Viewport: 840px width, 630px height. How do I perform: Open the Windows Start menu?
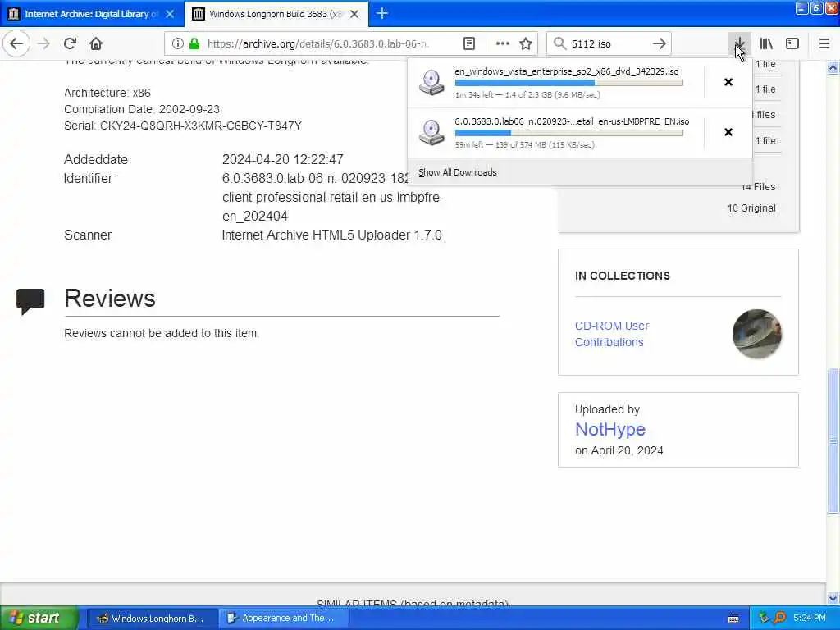[x=39, y=618]
